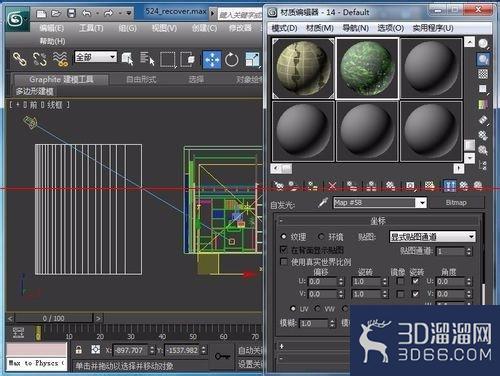Open the 组(G) menu
Screen dimensions: 500x376
[128, 28]
